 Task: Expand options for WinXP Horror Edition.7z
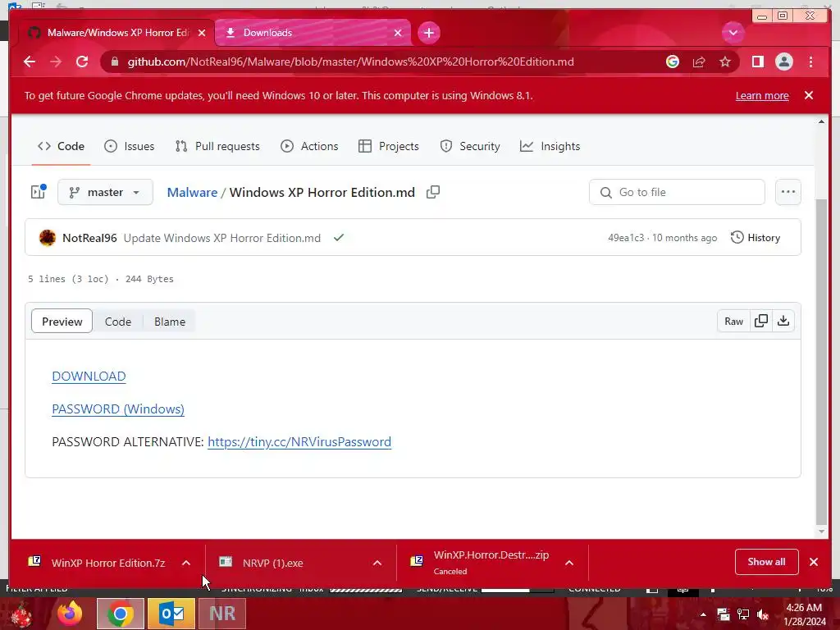186,563
